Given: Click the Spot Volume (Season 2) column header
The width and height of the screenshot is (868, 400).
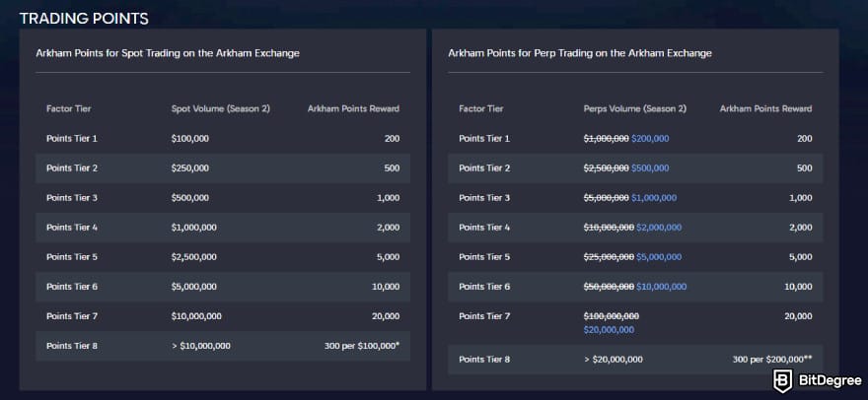Looking at the screenshot, I should point(221,109).
